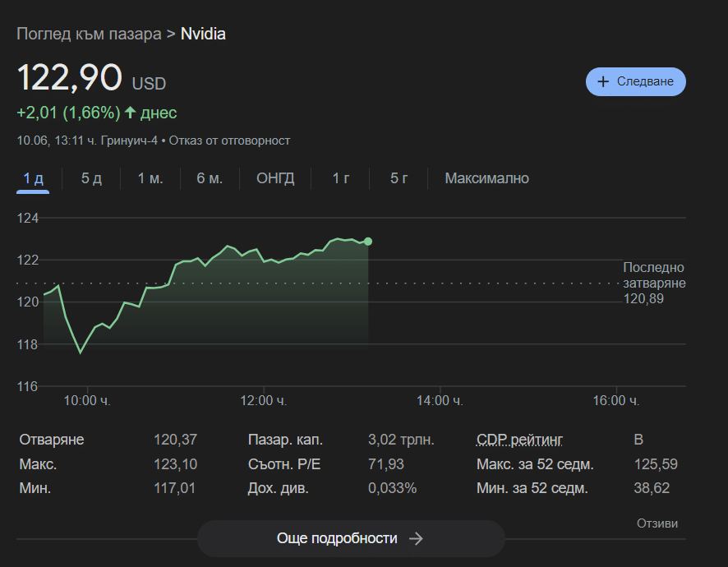This screenshot has height=567, width=728.
Task: Select the 6 м. range tab
Action: pyautogui.click(x=210, y=178)
